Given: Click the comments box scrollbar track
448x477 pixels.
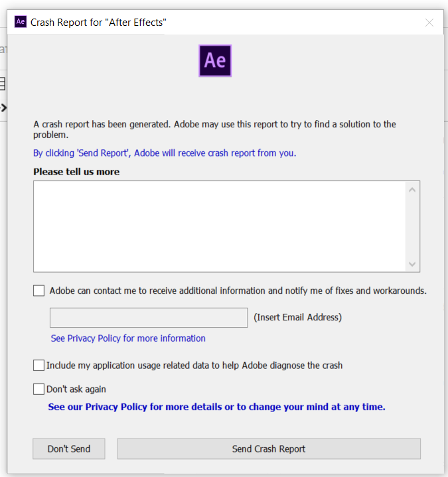Looking at the screenshot, I should pos(412,227).
